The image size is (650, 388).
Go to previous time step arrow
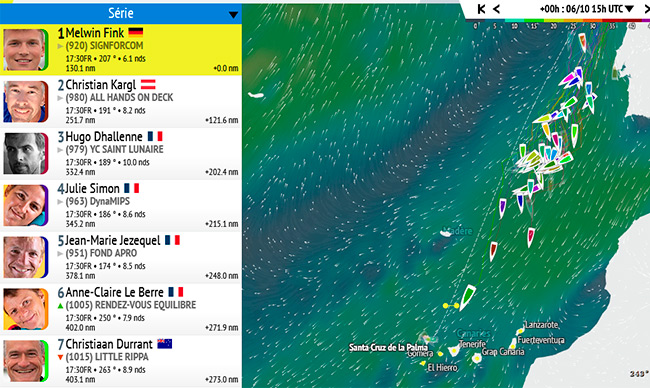[496, 9]
